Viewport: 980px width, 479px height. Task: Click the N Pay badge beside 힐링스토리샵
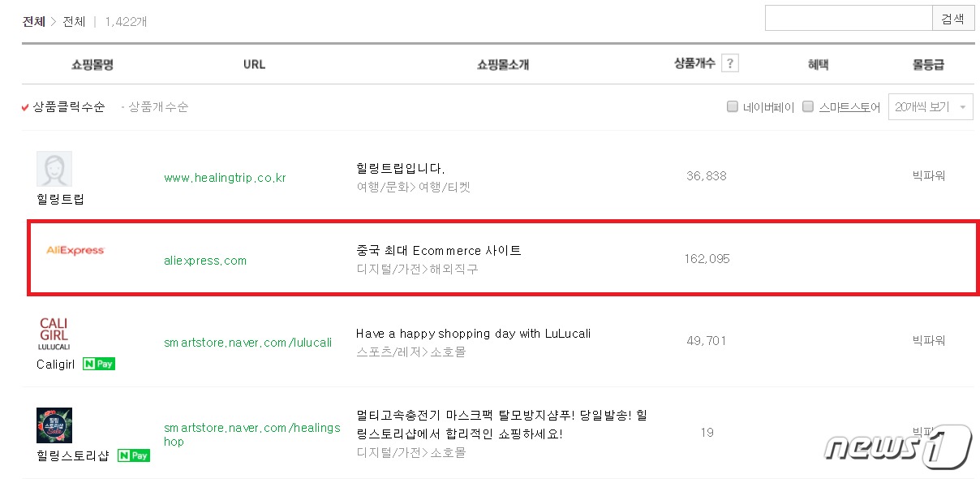pos(132,455)
